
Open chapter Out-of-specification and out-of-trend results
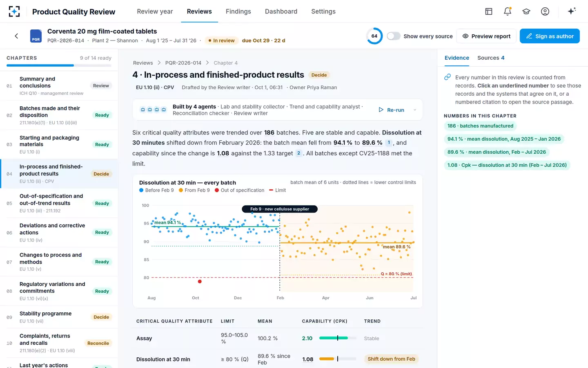[x=59, y=203]
